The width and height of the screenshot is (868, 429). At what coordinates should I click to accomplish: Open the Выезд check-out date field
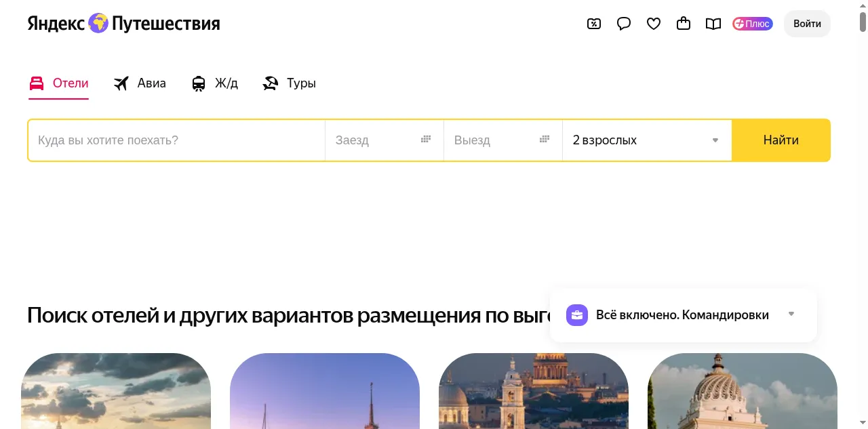point(503,140)
